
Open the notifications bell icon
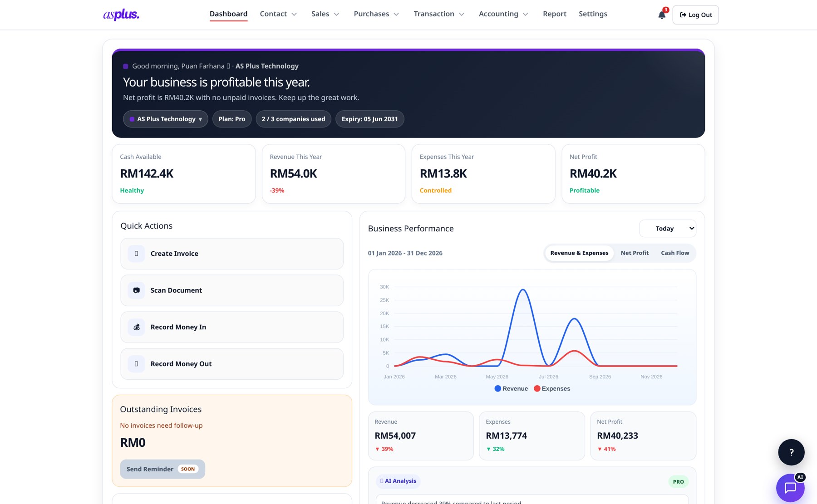click(x=662, y=15)
